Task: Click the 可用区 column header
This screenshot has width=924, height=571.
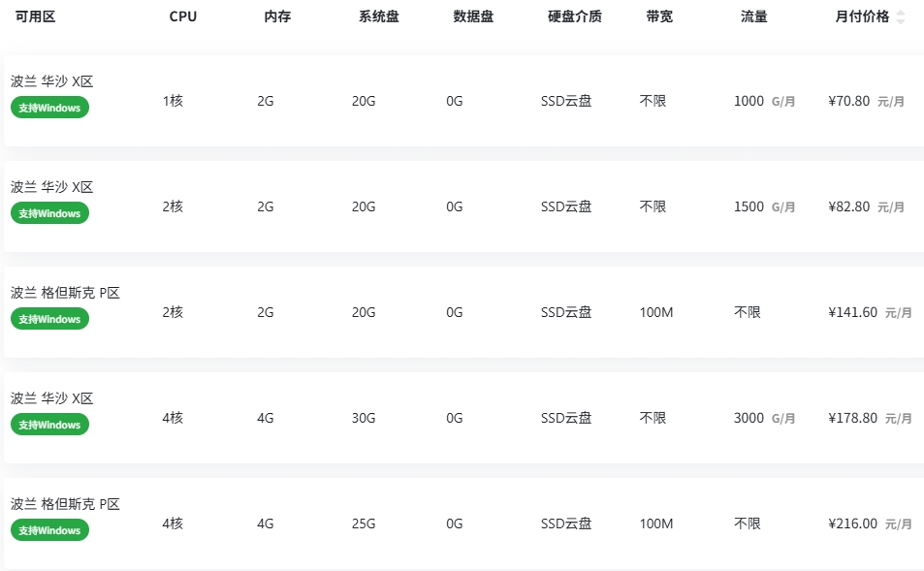Action: tap(35, 16)
